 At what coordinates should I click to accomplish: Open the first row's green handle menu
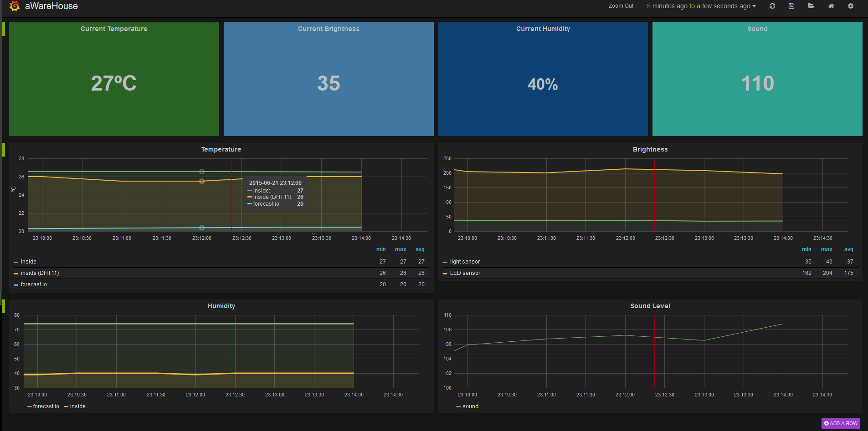(4, 29)
